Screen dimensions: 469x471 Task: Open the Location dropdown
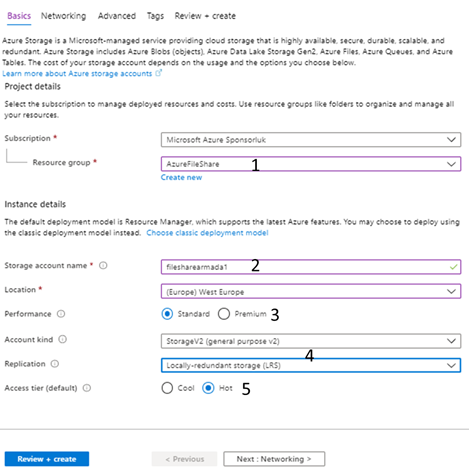[x=311, y=292]
